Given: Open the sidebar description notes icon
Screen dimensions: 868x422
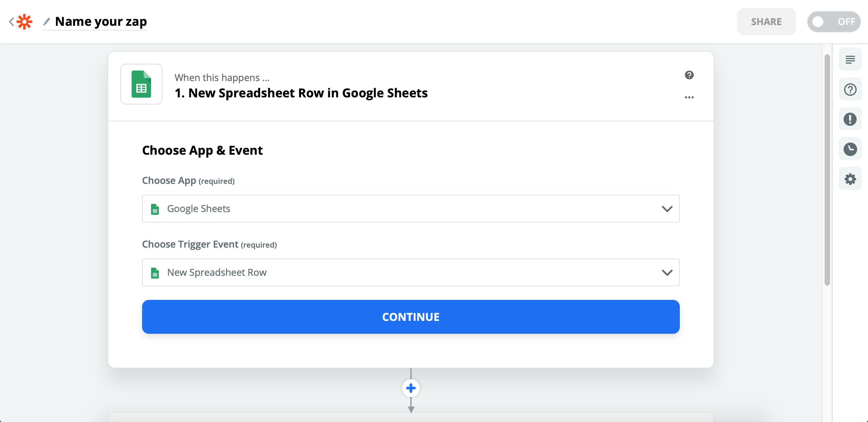Looking at the screenshot, I should [850, 59].
